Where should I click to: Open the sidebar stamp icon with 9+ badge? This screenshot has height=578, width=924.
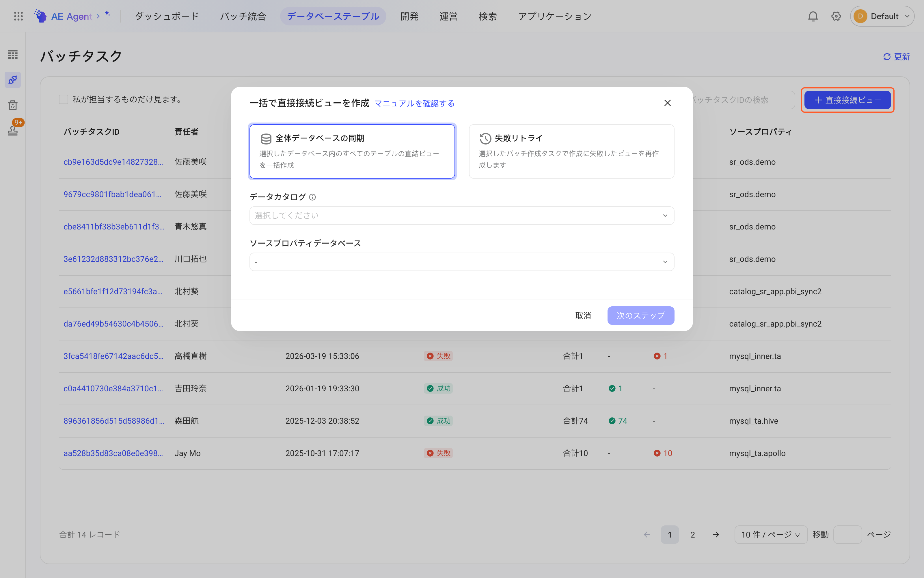point(13,130)
